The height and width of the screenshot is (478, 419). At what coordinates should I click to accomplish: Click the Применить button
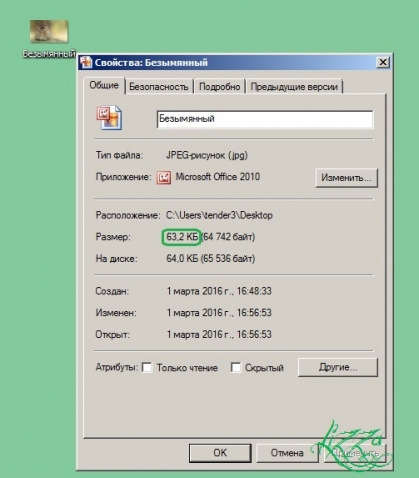click(x=355, y=453)
